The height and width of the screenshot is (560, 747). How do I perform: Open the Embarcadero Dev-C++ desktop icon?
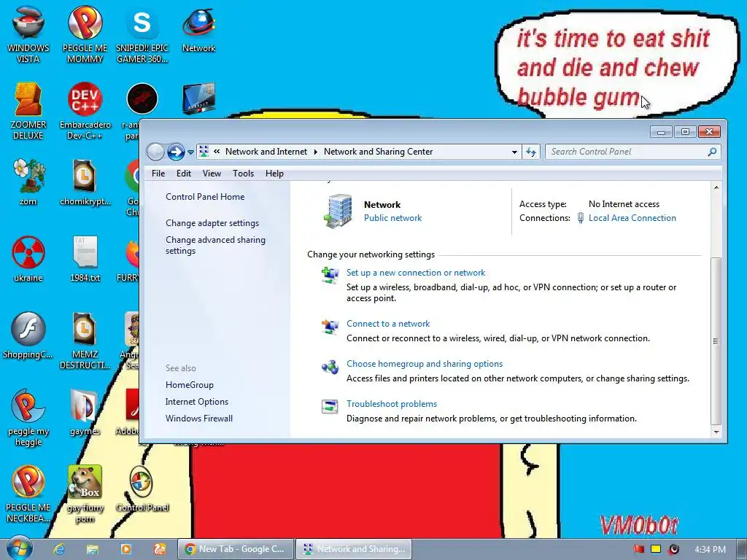tap(85, 111)
